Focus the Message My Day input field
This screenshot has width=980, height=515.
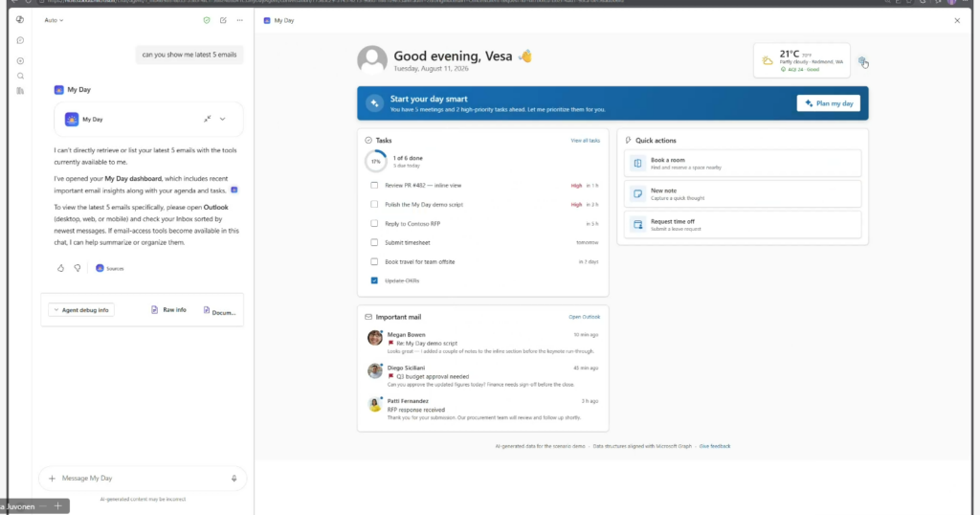pyautogui.click(x=143, y=478)
